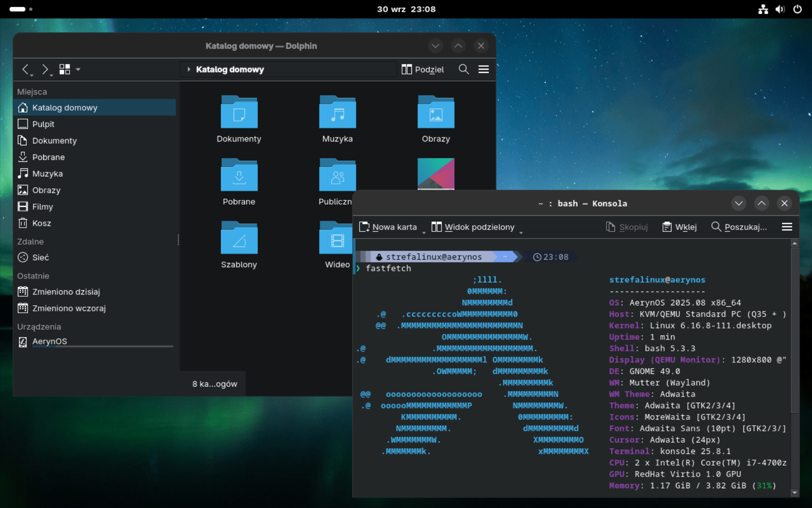Open the Konsola hamburger menu
The width and height of the screenshot is (812, 508).
pos(787,227)
